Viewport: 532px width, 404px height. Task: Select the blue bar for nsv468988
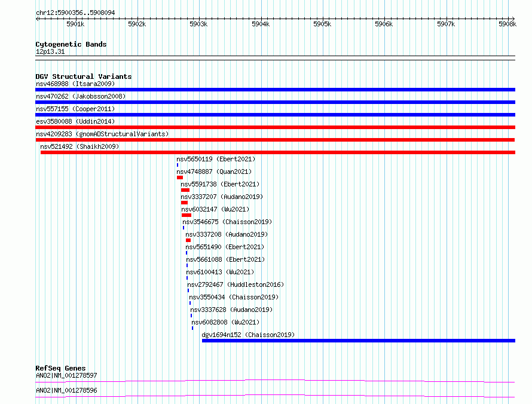(275, 90)
